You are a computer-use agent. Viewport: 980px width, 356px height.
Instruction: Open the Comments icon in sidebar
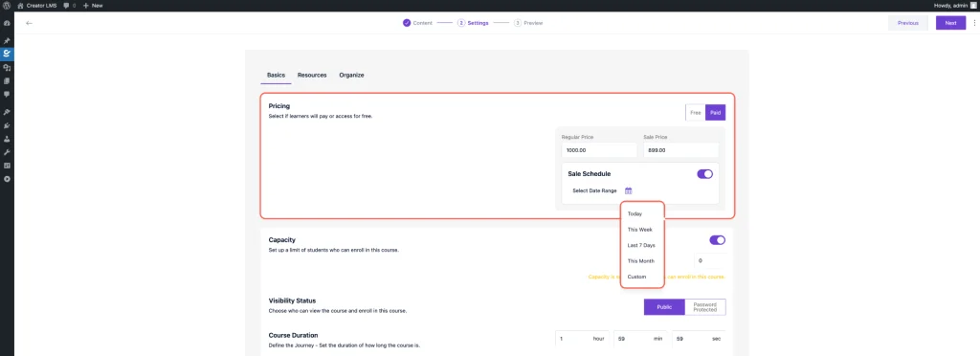[x=7, y=95]
